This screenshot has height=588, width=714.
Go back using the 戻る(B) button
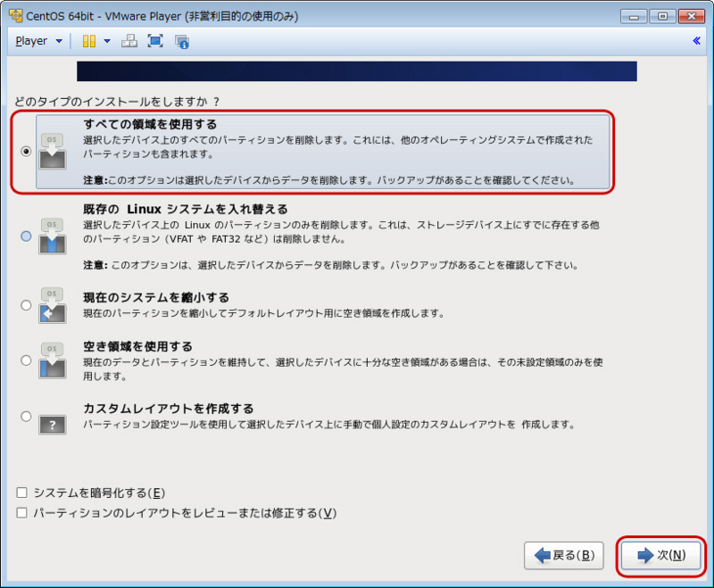[x=563, y=555]
